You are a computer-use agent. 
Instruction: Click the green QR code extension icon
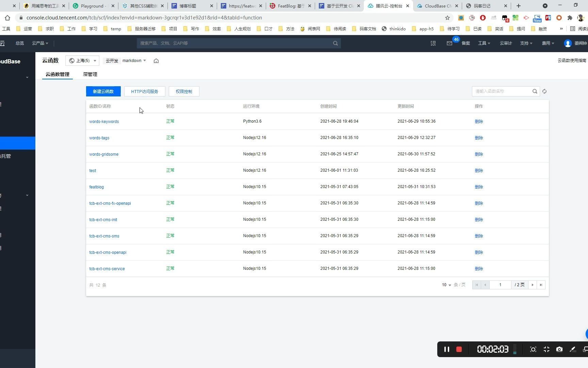[x=516, y=18]
